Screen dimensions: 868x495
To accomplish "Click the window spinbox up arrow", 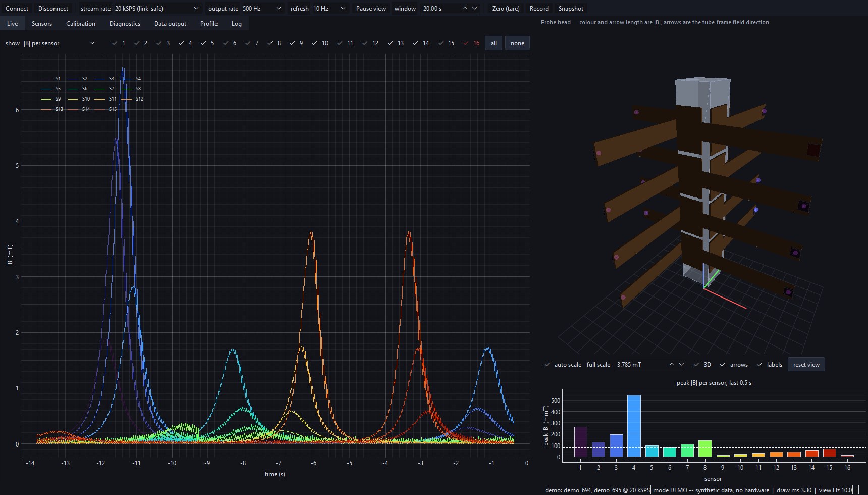I will click(465, 9).
